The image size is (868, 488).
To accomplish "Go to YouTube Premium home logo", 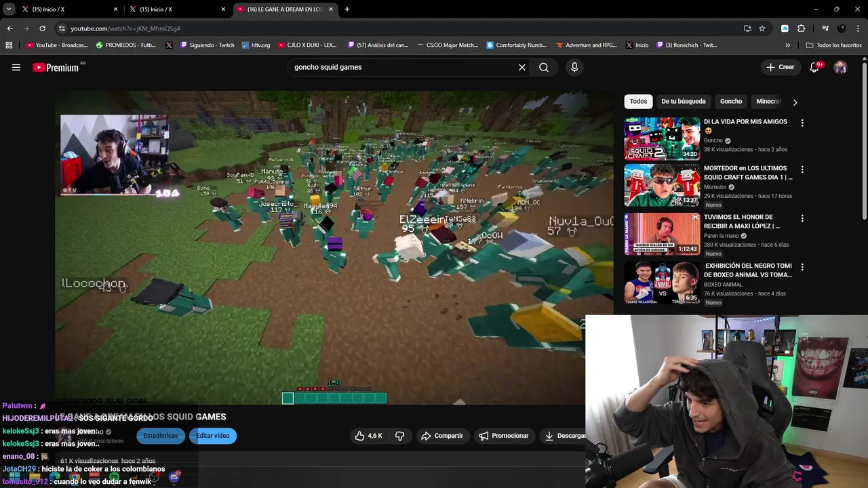I will coord(56,67).
